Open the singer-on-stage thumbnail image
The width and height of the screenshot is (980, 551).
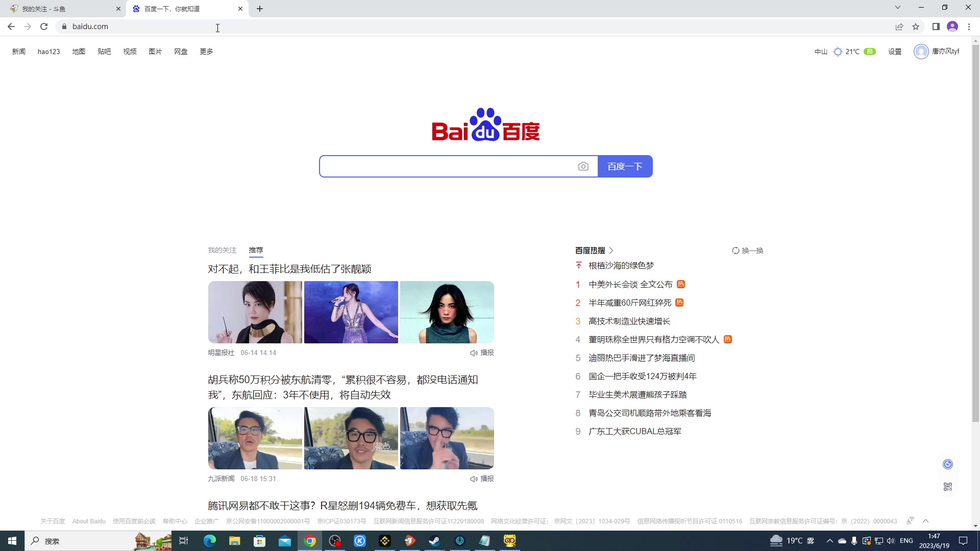click(x=351, y=312)
